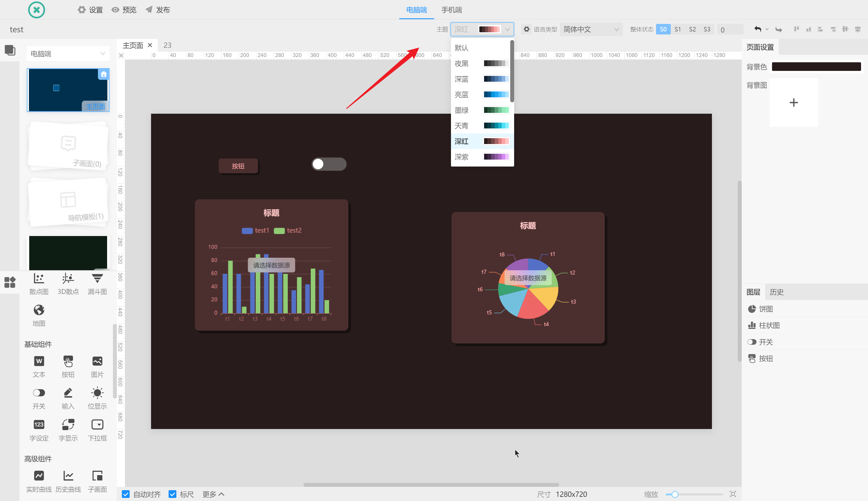
Task: Click the align bottom icon
Action: tap(808, 29)
